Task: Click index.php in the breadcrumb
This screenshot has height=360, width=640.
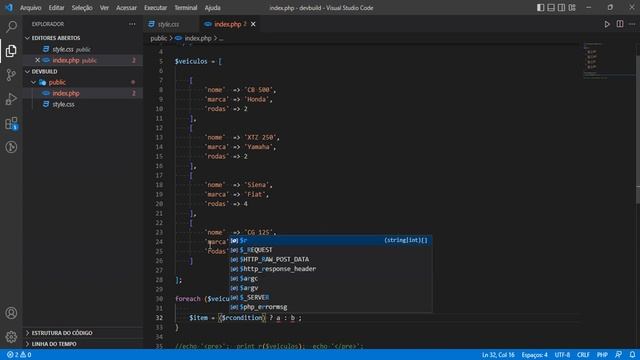Action: (198, 38)
